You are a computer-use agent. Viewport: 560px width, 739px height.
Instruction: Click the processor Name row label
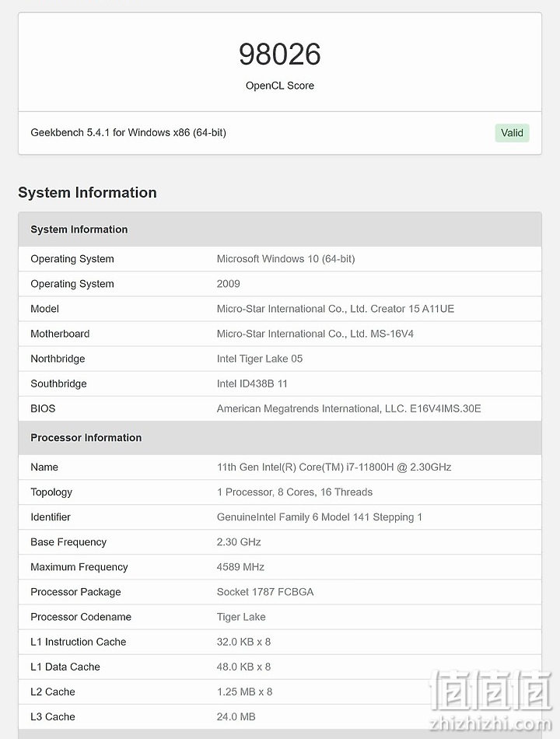coord(44,467)
